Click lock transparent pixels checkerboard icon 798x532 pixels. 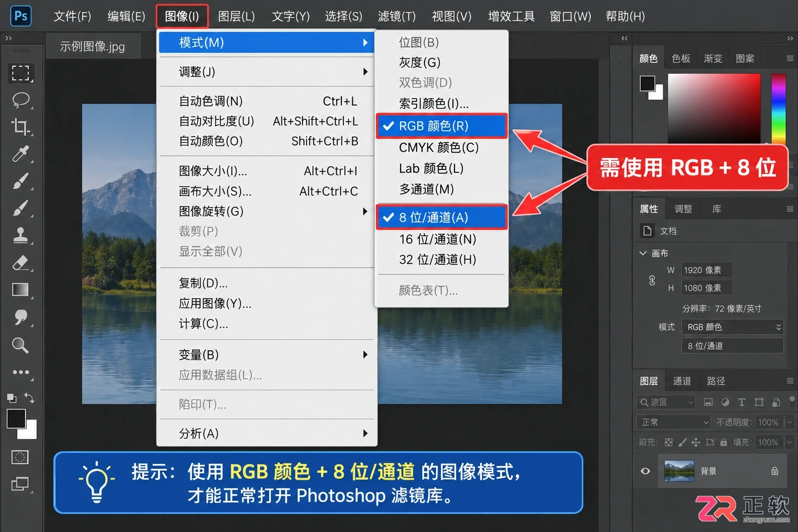coord(669,442)
